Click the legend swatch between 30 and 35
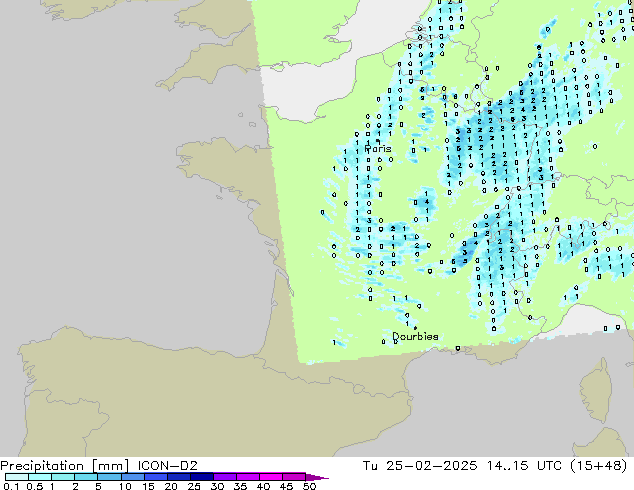 click(x=224, y=477)
